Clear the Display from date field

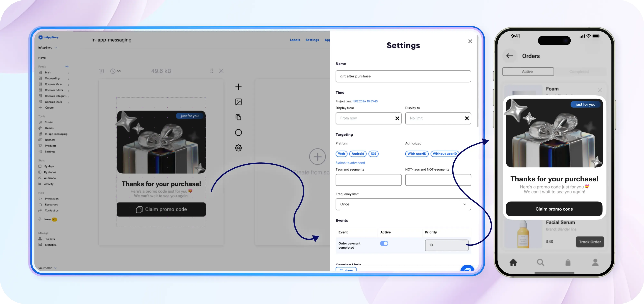(x=397, y=118)
